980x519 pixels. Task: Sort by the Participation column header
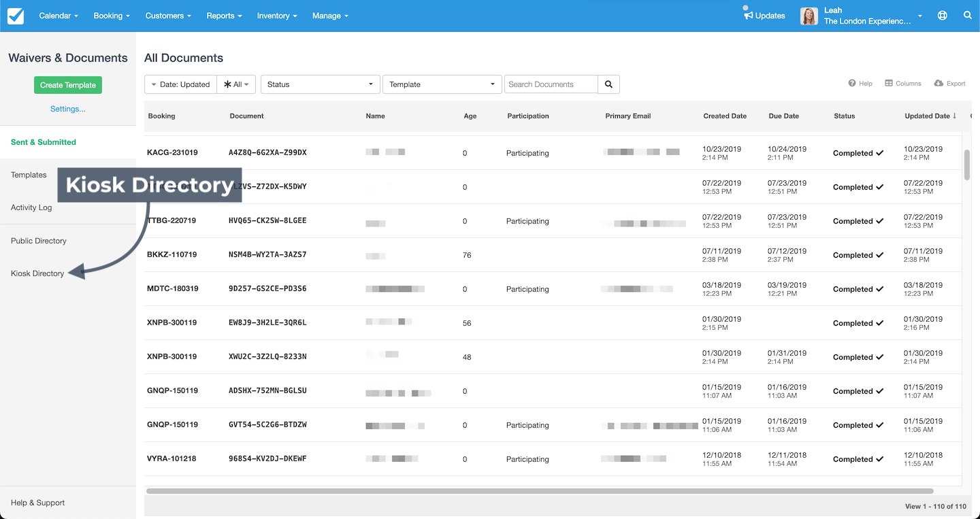pyautogui.click(x=528, y=116)
